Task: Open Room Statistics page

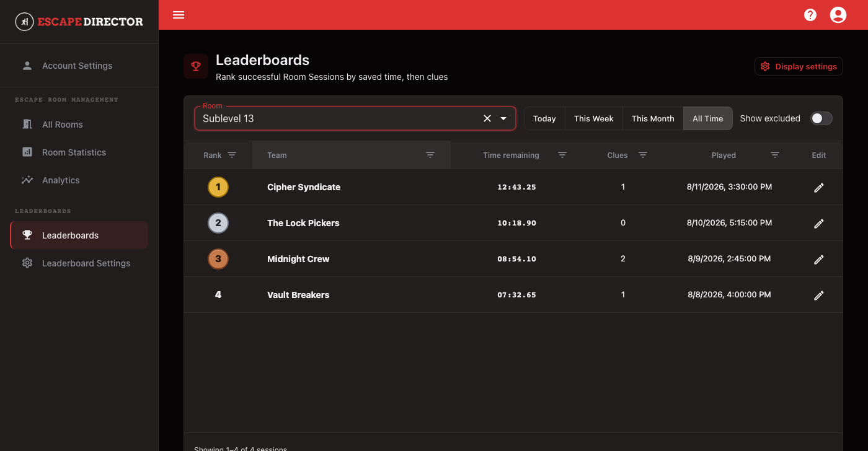Action: [79, 152]
